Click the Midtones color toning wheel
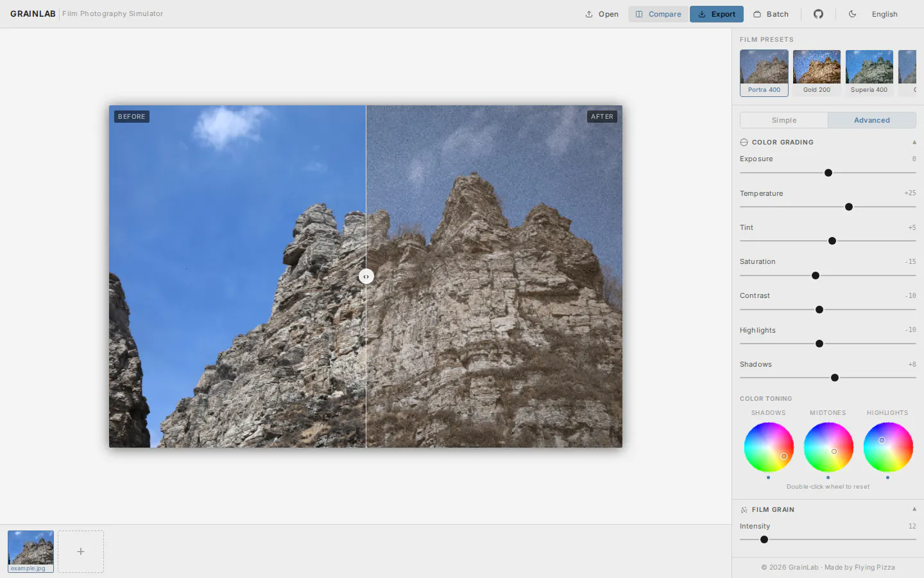The image size is (924, 578). pyautogui.click(x=828, y=447)
